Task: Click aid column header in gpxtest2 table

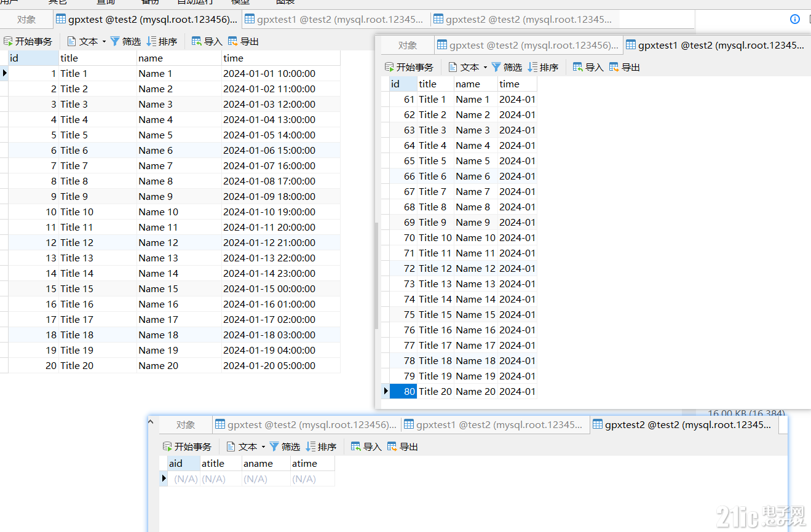Action: tap(183, 463)
